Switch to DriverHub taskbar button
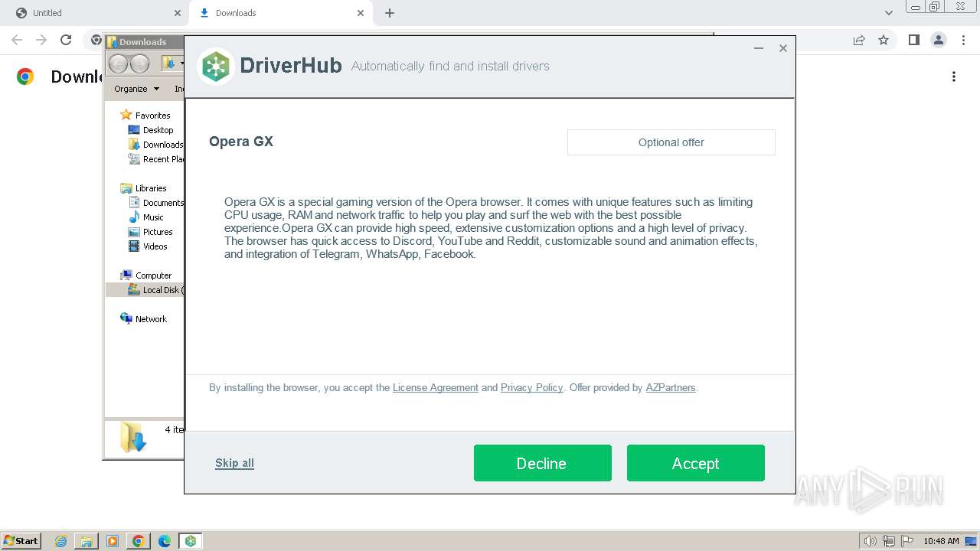 (191, 541)
